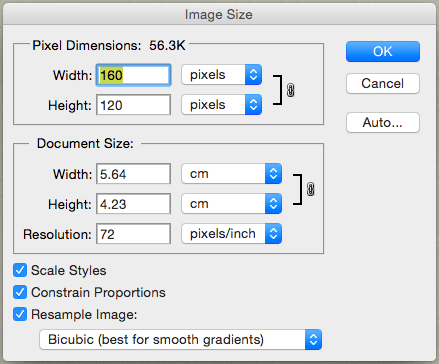Image resolution: width=439 pixels, height=364 pixels.
Task: Click the document Width field 5.64
Action: 134,174
